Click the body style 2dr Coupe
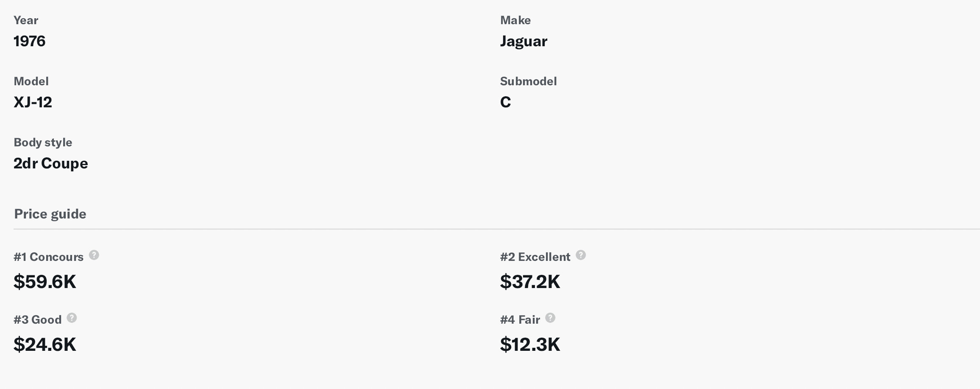Screen dimensions: 980x389 click(51, 163)
